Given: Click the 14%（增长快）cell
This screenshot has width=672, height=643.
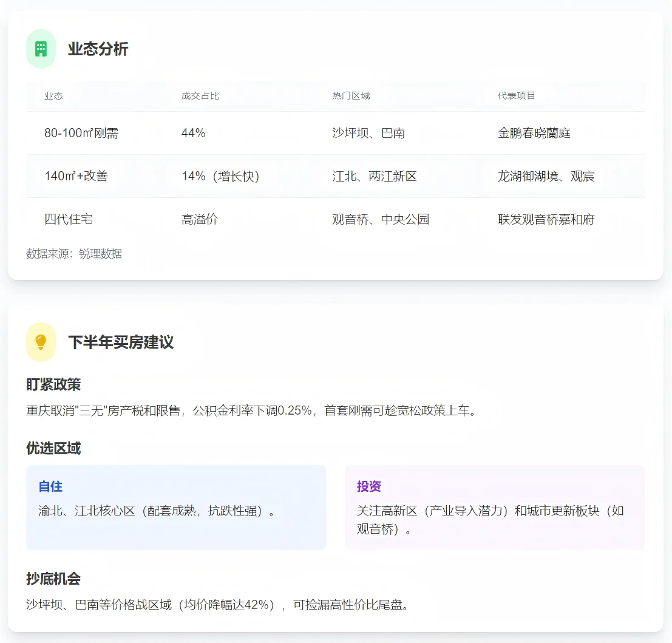Looking at the screenshot, I should [x=221, y=175].
